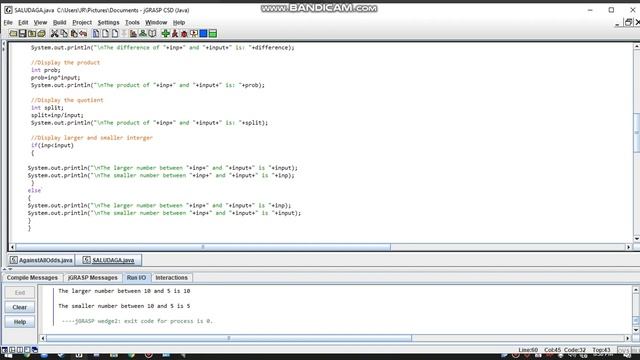Click the toolbar icon right of the ladybug
640x360 pixels.
(193, 33)
